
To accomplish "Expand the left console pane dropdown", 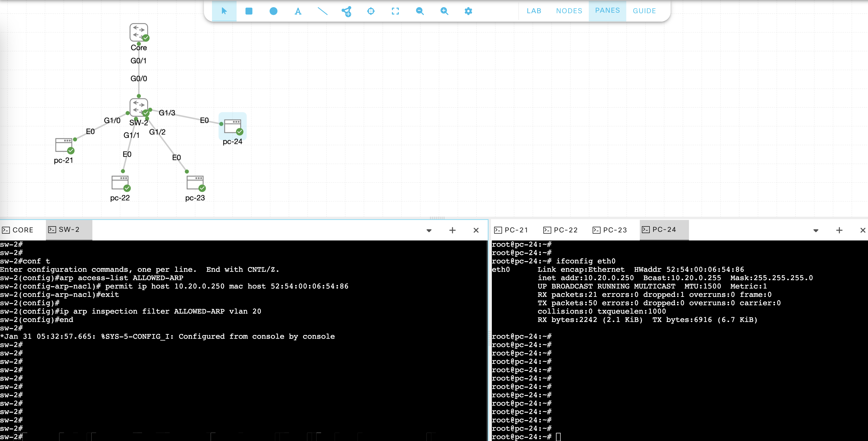I will pos(429,230).
